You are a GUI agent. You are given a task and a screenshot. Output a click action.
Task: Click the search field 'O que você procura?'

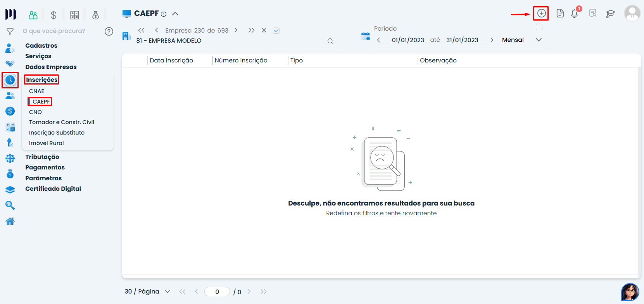click(x=54, y=31)
